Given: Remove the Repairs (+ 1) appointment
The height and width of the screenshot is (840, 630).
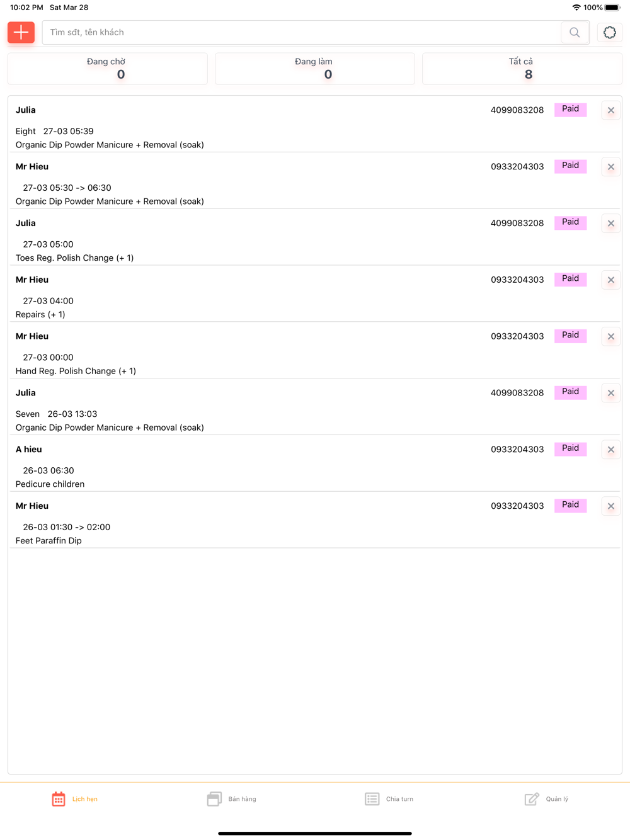Looking at the screenshot, I should click(610, 280).
